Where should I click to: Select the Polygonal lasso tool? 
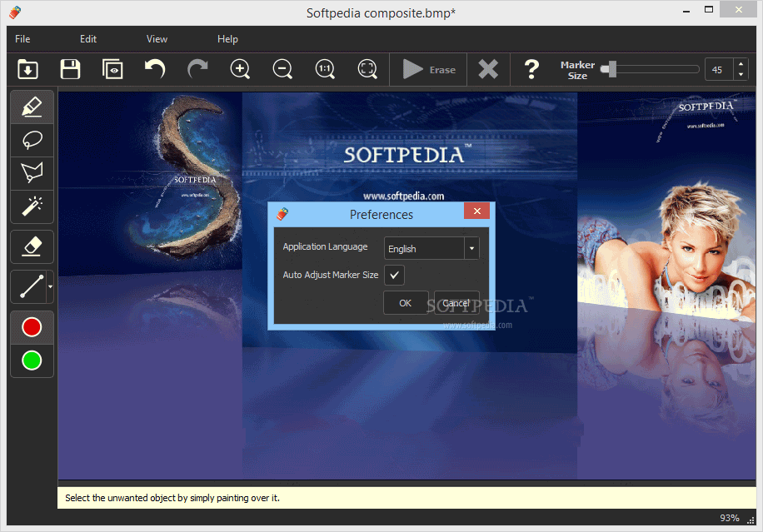(x=32, y=173)
